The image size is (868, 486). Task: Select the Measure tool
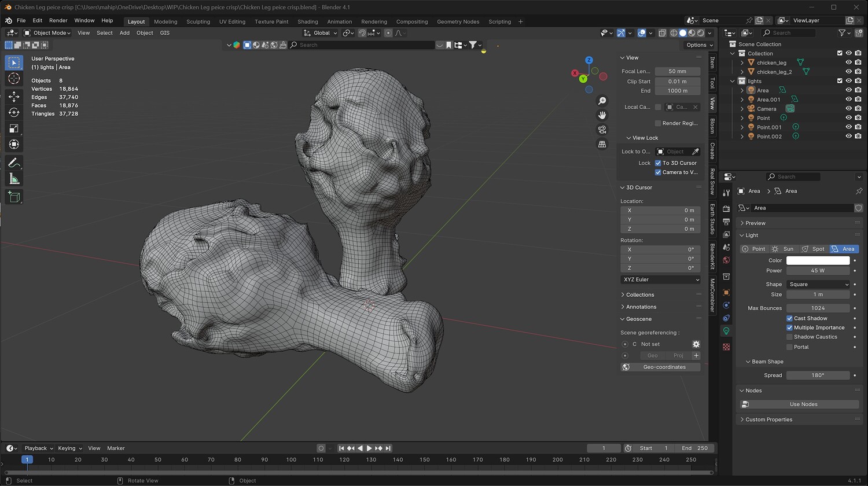click(x=14, y=179)
